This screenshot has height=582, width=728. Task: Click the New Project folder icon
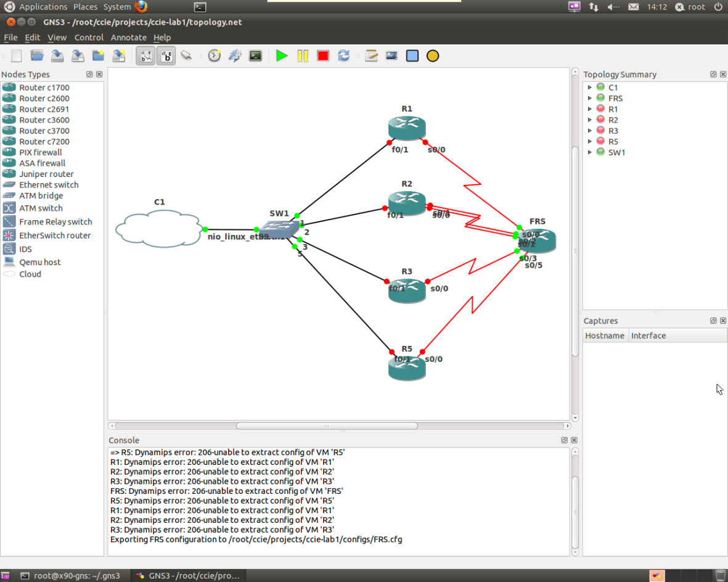(x=98, y=55)
